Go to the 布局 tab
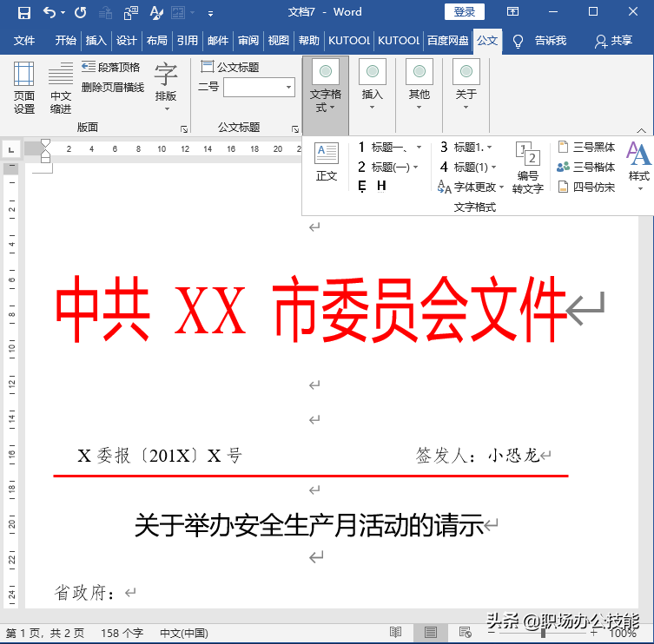 coord(157,41)
